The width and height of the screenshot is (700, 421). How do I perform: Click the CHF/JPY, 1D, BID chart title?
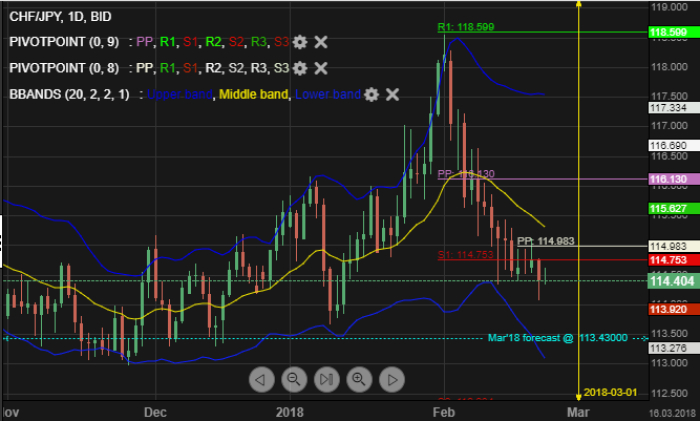click(x=60, y=17)
